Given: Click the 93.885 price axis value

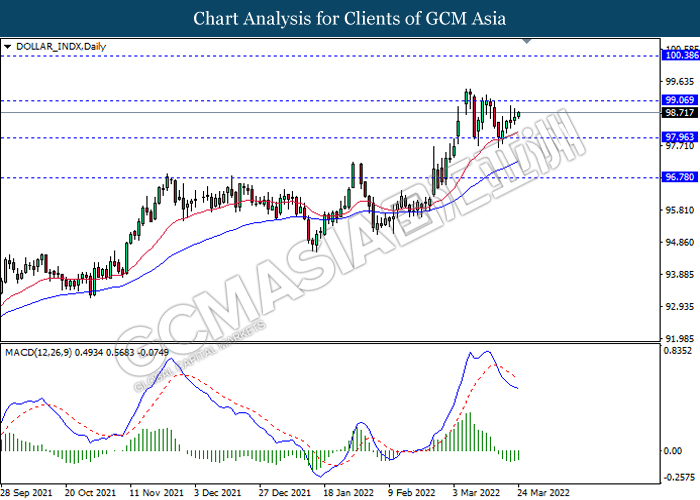Looking at the screenshot, I should [x=679, y=275].
